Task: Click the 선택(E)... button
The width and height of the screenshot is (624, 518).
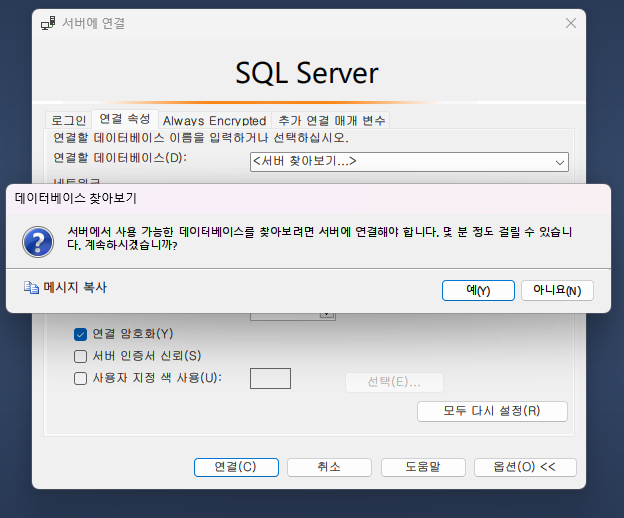Action: [394, 382]
